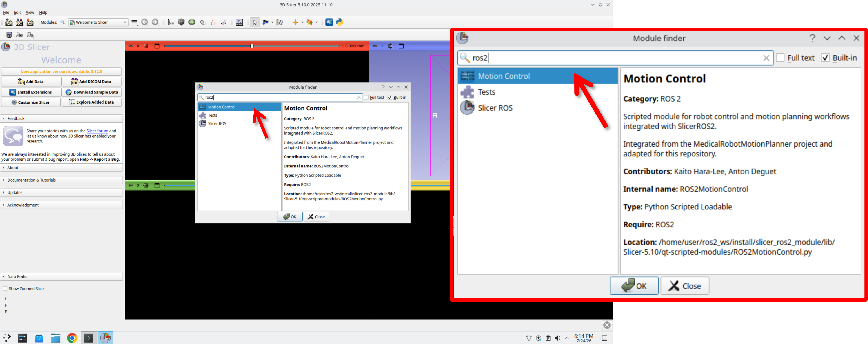Go forward to next module arrow

(x=155, y=22)
